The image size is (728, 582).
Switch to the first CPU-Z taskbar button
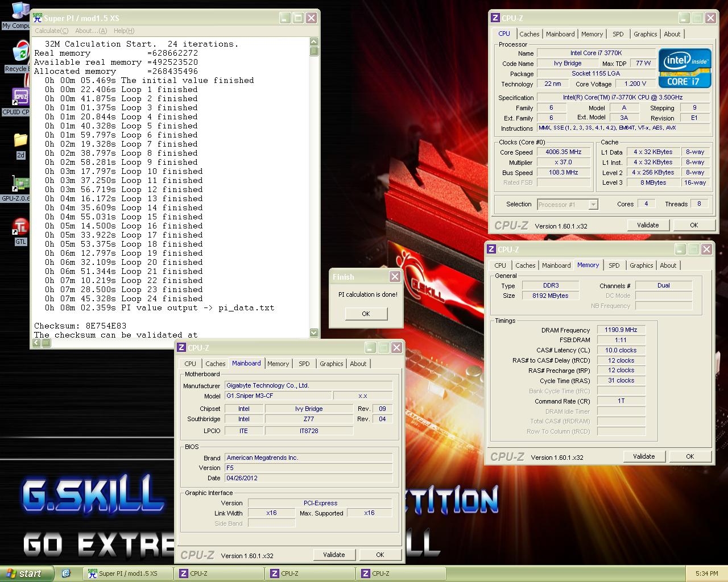[220, 573]
